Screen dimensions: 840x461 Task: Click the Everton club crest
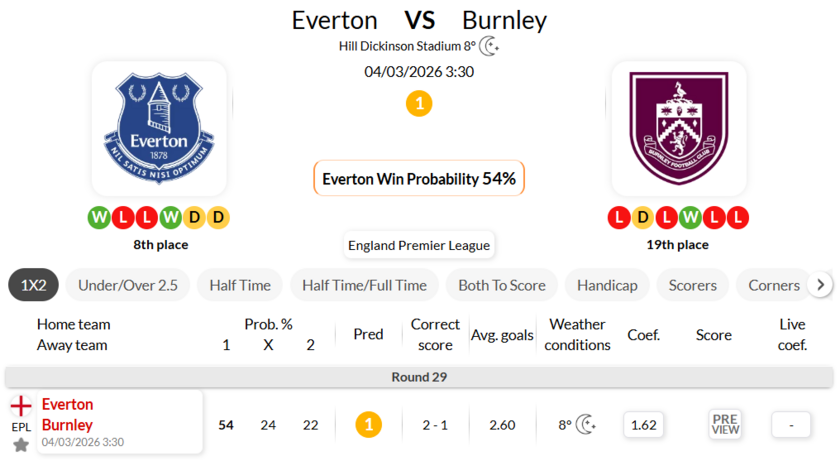159,128
